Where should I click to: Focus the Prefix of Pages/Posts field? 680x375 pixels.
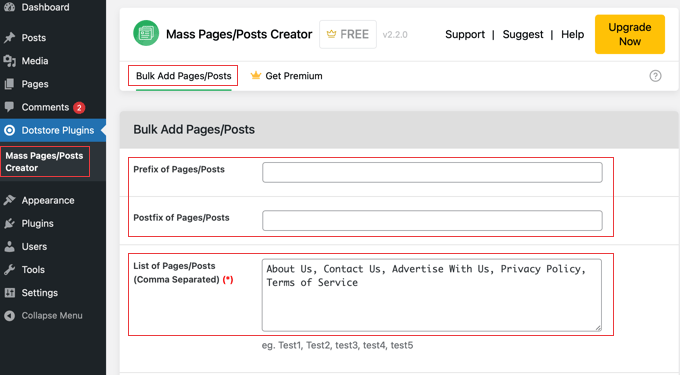tap(432, 173)
